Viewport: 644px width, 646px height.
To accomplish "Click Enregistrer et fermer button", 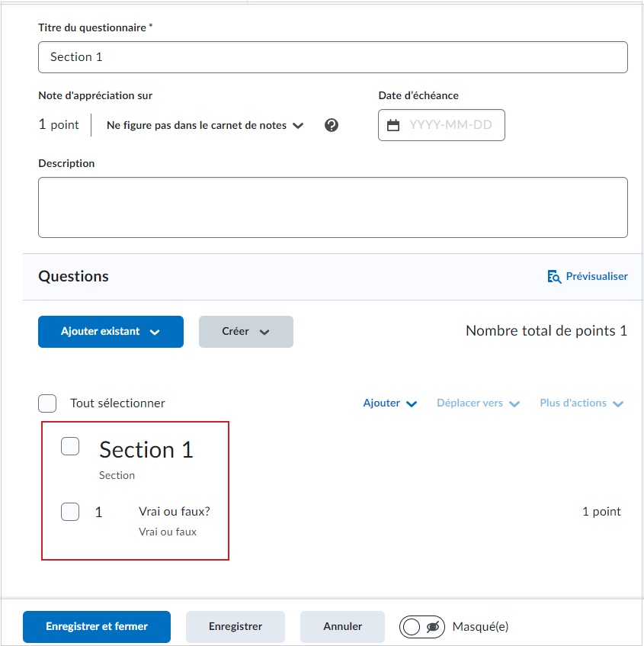I will (97, 627).
